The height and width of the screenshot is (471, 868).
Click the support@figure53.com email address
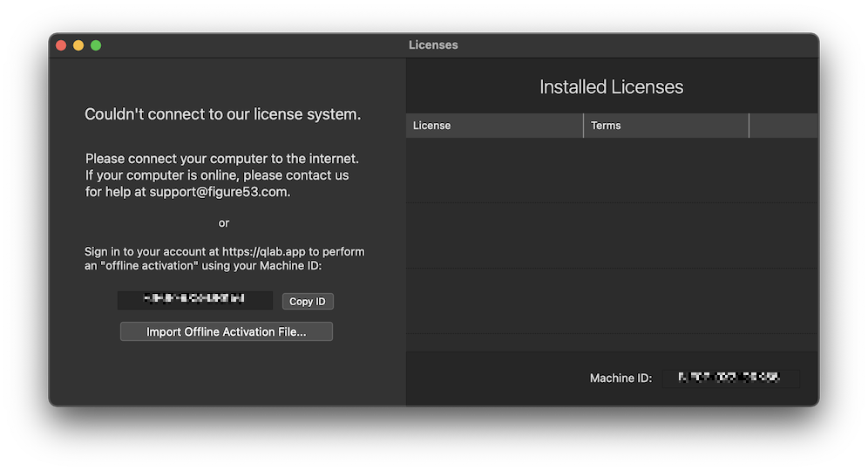pyautogui.click(x=220, y=192)
